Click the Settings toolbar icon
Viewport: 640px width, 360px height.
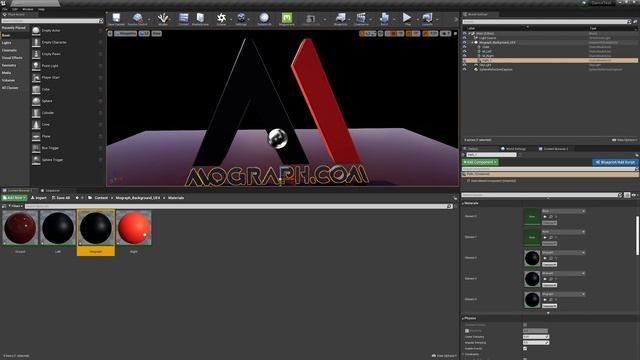pyautogui.click(x=241, y=19)
